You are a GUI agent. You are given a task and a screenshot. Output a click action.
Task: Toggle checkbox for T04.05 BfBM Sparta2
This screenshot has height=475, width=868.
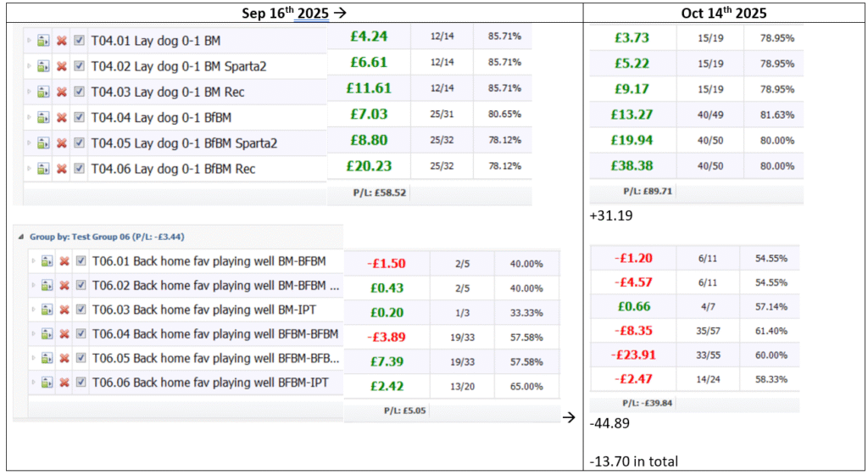pyautogui.click(x=79, y=143)
